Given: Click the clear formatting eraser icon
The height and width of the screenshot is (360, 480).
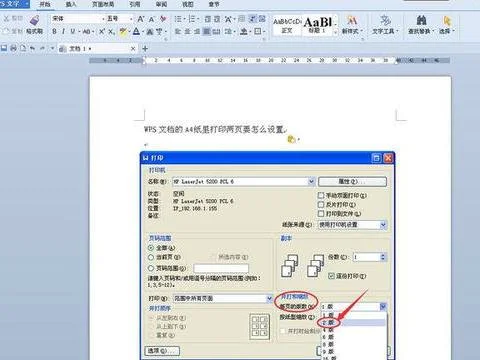Looking at the screenshot, I should coord(163,19).
